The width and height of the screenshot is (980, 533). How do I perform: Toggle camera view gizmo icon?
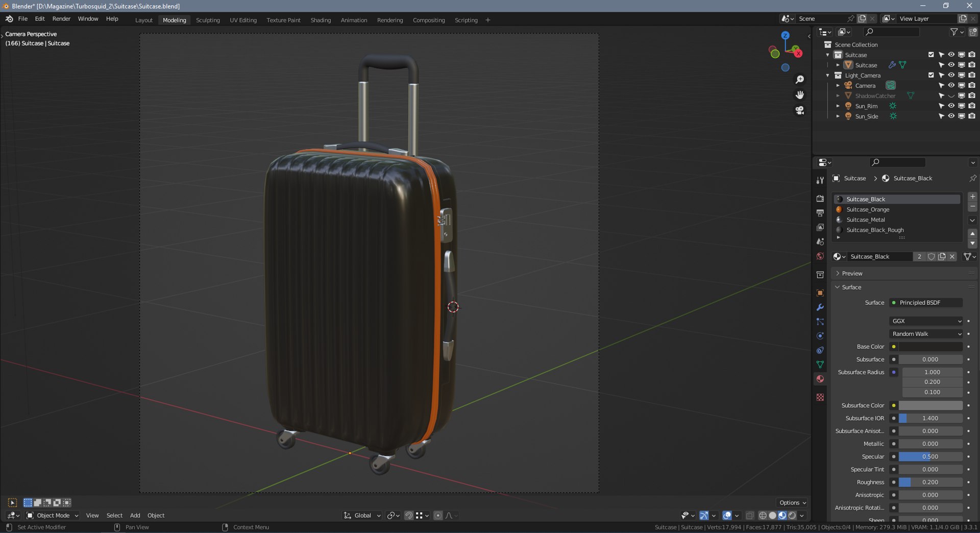(800, 110)
